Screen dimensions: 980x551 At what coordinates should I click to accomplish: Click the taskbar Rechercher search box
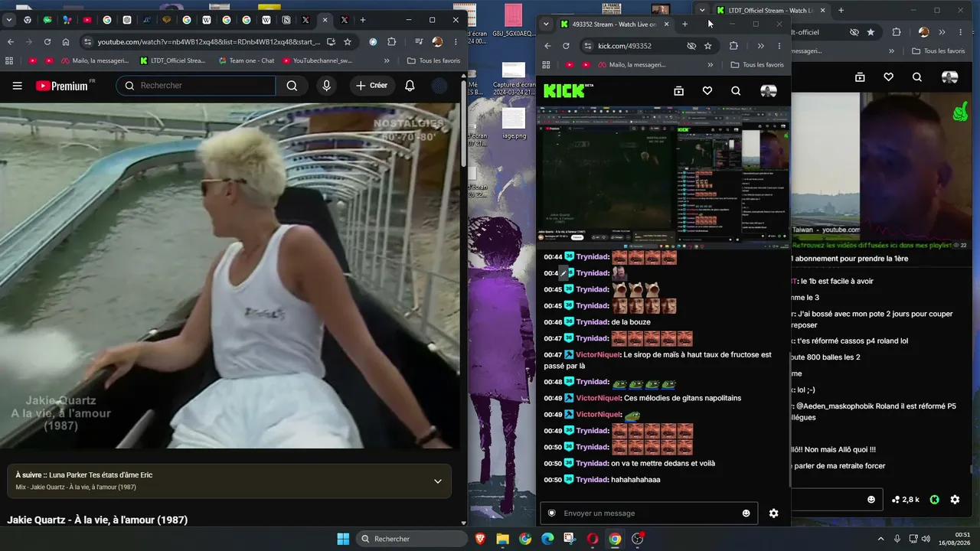413,539
